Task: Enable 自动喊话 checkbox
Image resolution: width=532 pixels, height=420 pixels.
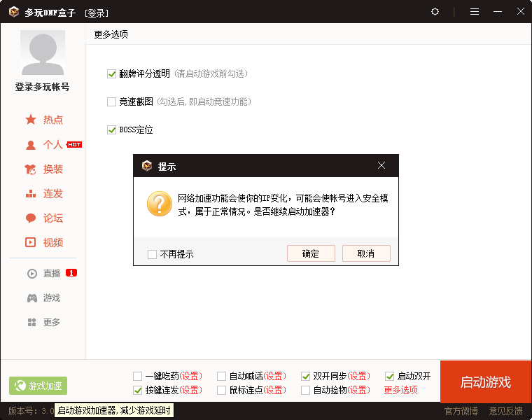Action: pos(222,376)
